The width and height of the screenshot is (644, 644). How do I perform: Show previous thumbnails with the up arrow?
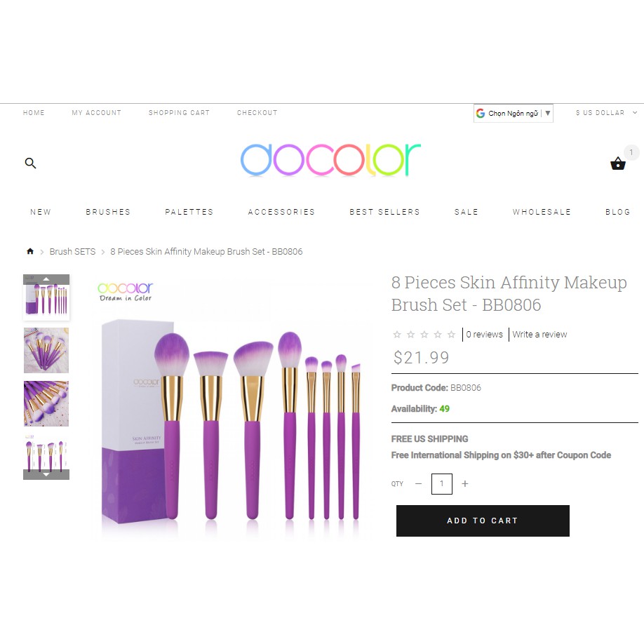[x=46, y=279]
